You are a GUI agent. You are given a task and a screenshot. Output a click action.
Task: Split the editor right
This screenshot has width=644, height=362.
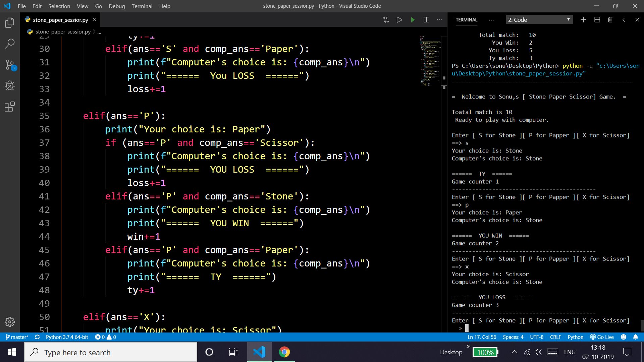pos(426,20)
